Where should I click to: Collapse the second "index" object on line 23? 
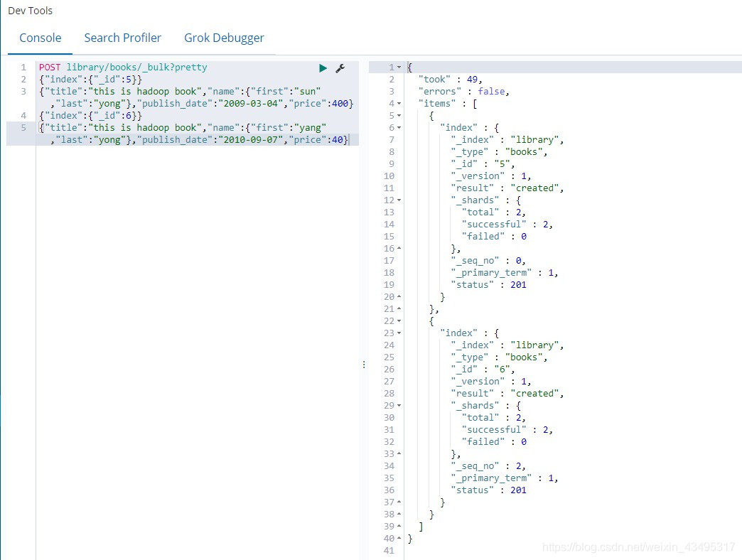tap(399, 333)
